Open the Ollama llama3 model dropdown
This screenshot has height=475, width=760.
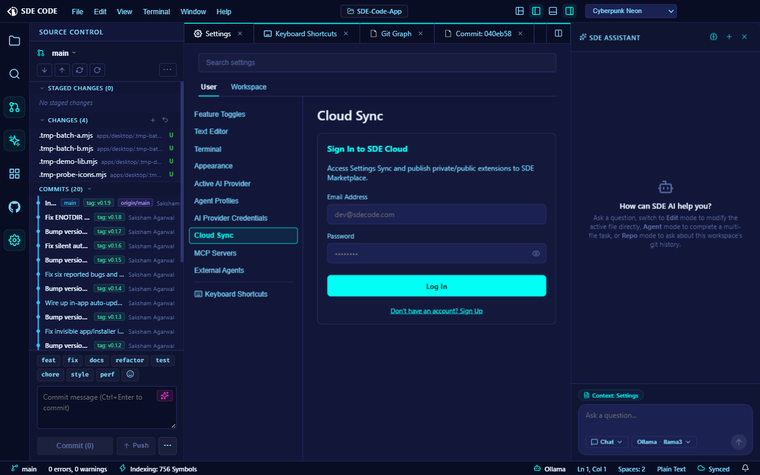point(664,442)
